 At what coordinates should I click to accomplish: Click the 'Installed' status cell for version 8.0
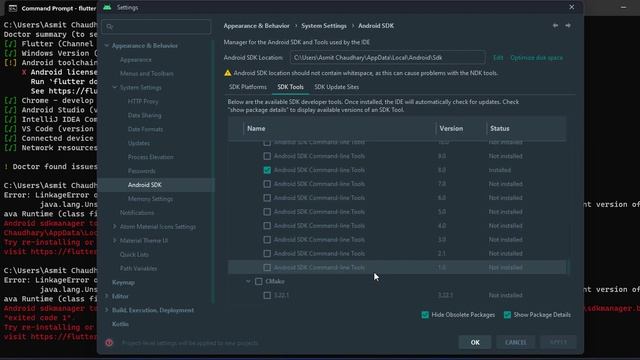point(500,170)
